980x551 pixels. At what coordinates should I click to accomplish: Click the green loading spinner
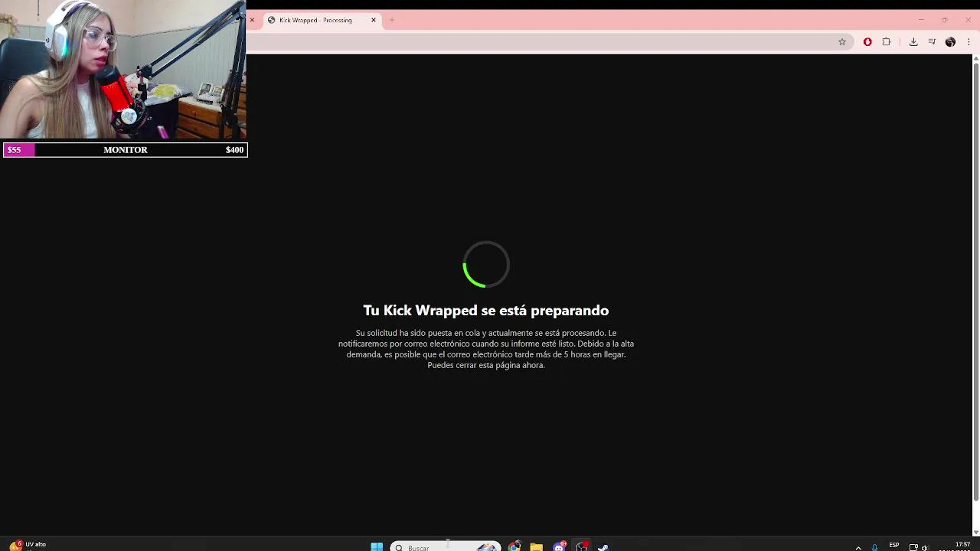pos(486,265)
